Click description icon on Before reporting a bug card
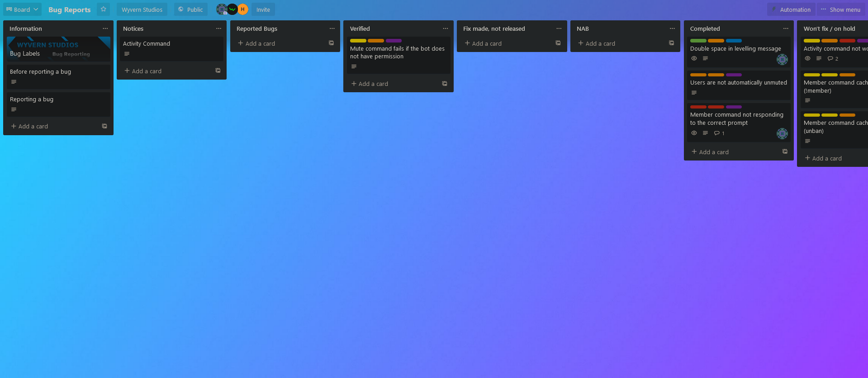Image resolution: width=868 pixels, height=378 pixels. pos(14,82)
